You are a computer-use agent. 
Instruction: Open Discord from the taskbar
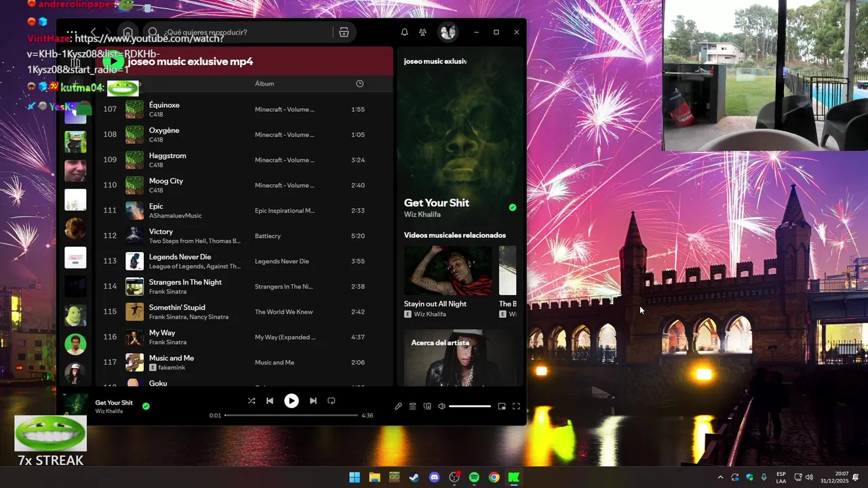(x=435, y=477)
